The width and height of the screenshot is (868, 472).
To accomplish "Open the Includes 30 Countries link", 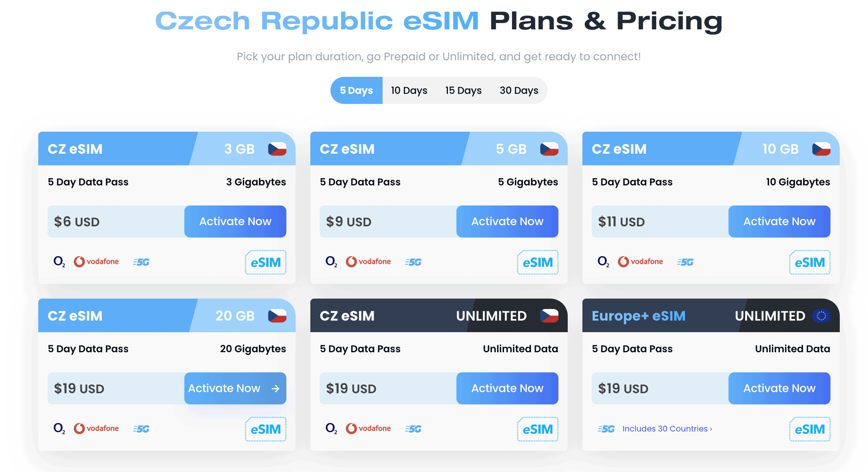I will pyautogui.click(x=667, y=429).
